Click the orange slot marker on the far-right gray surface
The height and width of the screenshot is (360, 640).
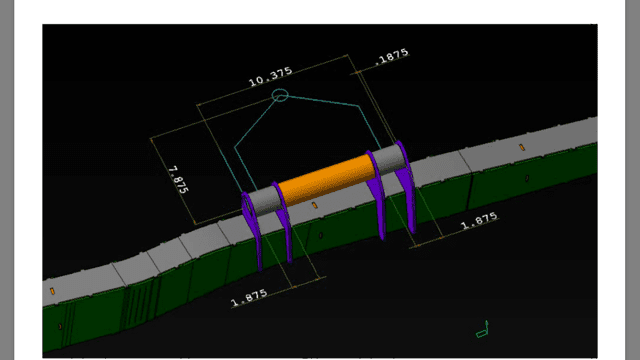click(522, 147)
